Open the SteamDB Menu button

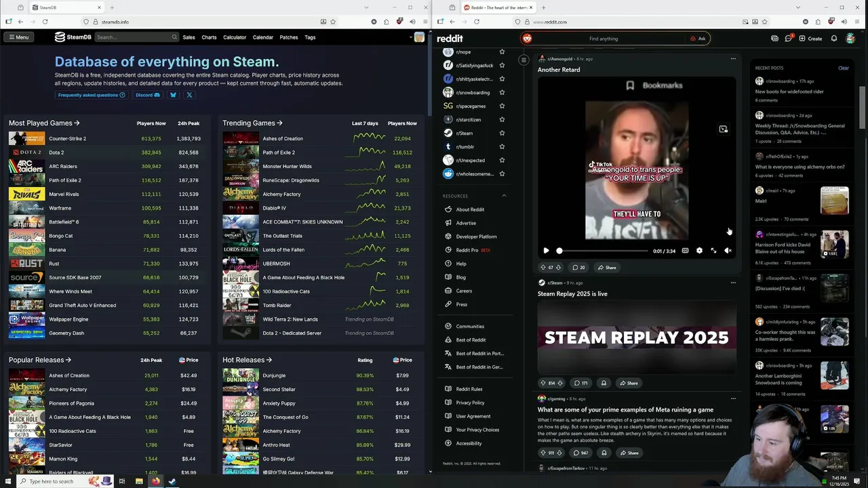coord(18,37)
